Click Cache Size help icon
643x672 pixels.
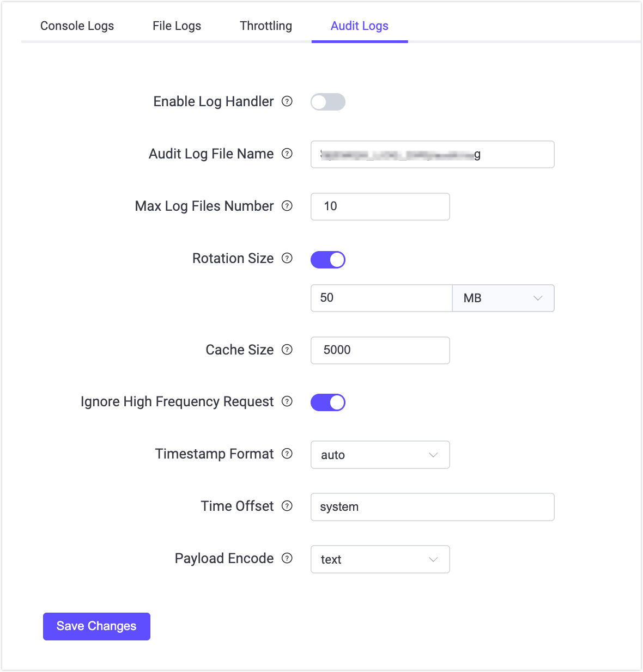click(287, 350)
